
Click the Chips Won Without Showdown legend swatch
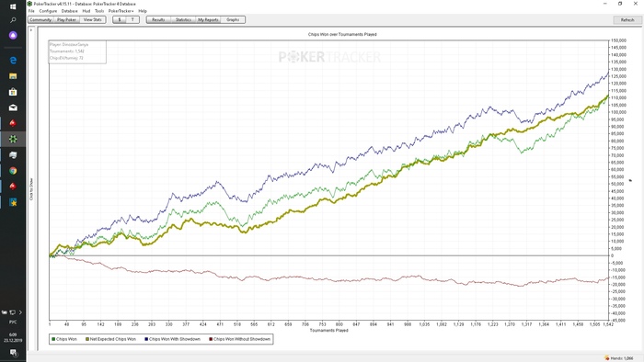point(211,339)
